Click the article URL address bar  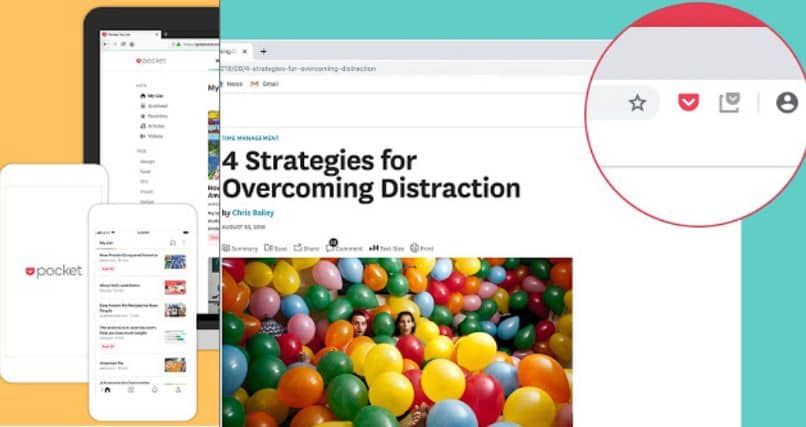point(401,68)
